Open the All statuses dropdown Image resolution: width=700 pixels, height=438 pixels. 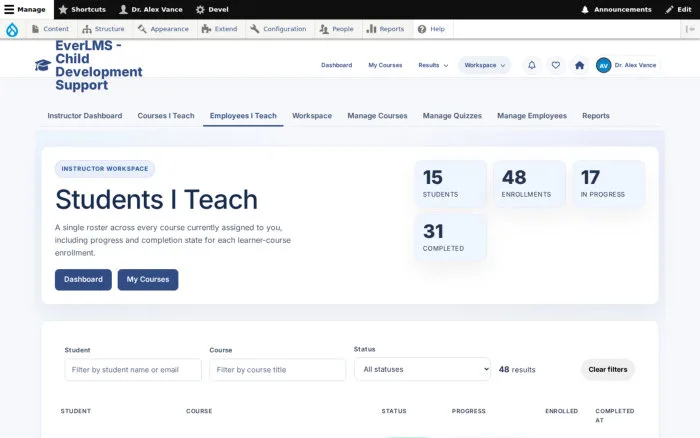coord(422,369)
